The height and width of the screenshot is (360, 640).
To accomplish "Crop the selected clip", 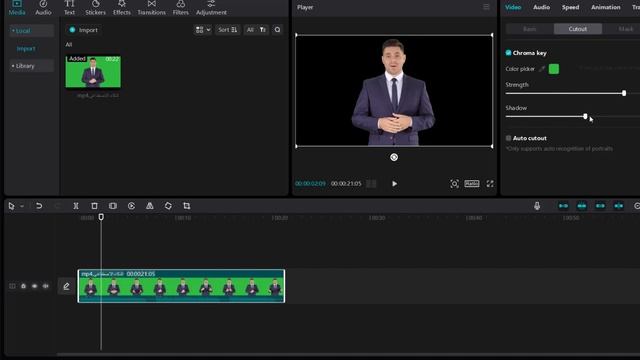I will pyautogui.click(x=187, y=206).
